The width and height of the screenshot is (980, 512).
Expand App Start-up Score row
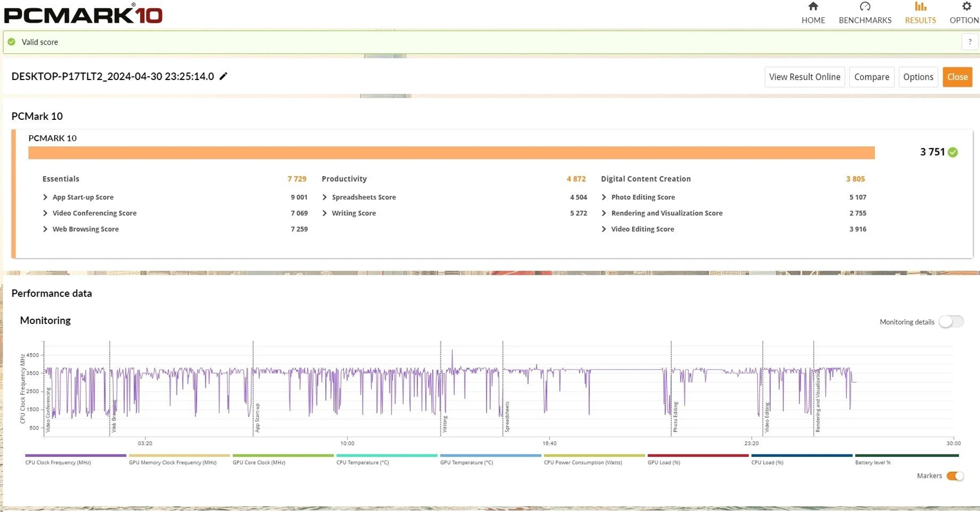click(45, 197)
